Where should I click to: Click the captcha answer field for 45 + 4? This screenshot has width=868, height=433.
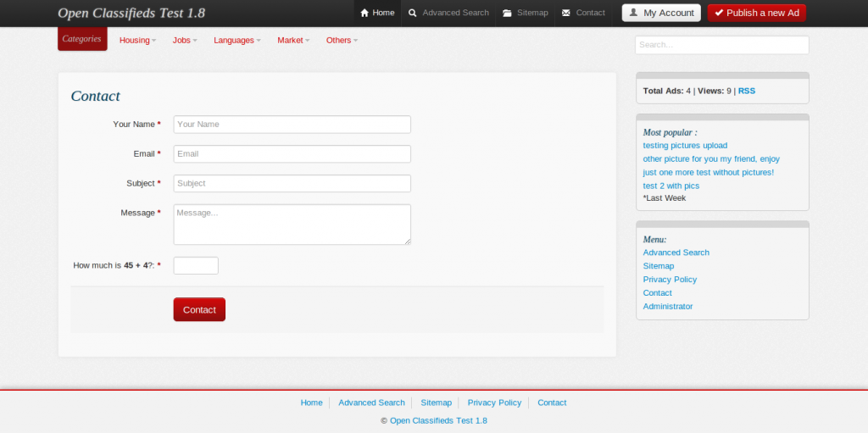[x=196, y=266]
